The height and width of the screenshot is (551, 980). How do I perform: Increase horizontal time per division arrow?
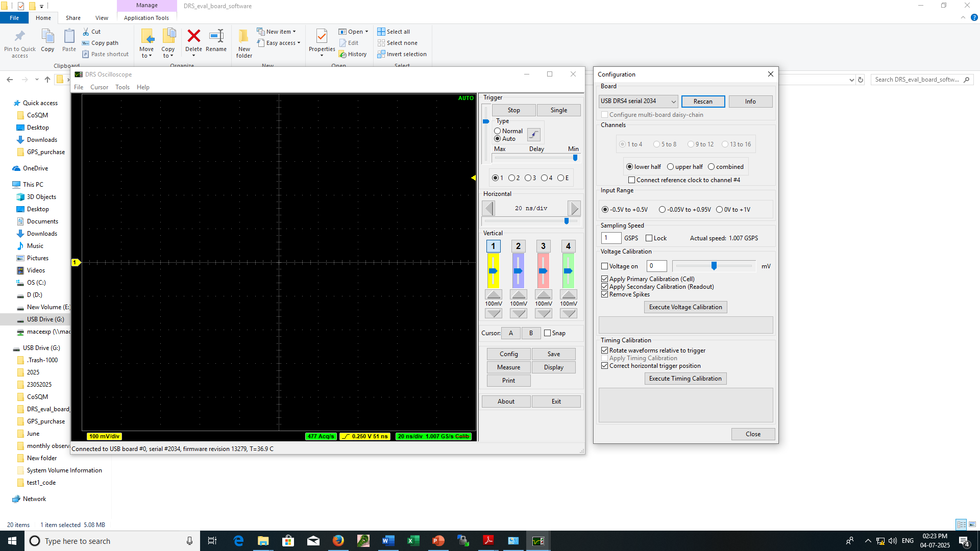[x=574, y=208]
